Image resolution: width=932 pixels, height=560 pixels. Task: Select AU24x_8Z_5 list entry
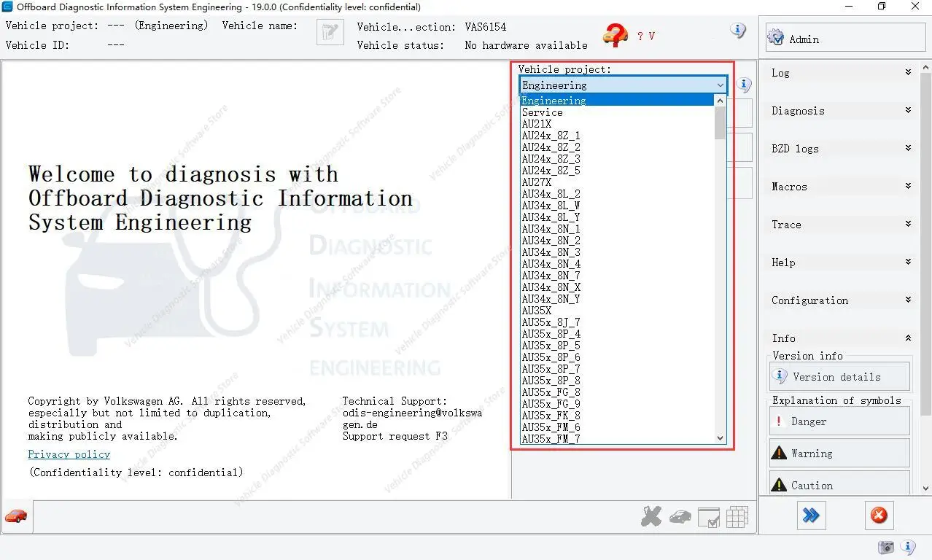tap(617, 171)
